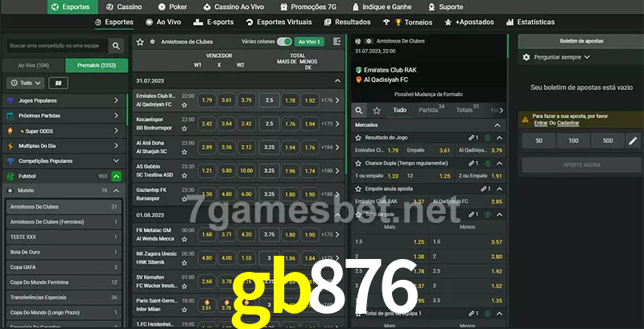Screen dimensions: 644x329
Task: Collapse the Mercados section
Action: (497, 125)
